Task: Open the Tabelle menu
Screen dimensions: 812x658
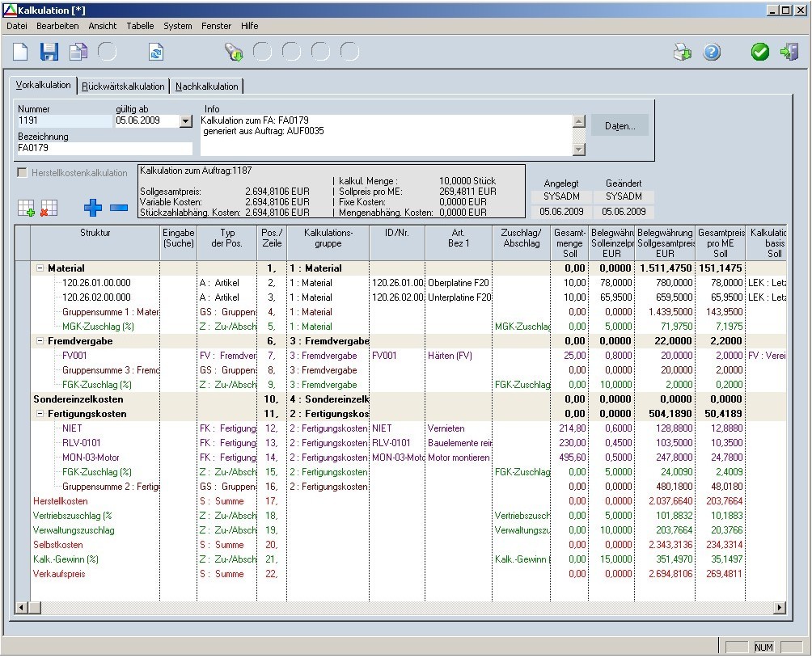Action: click(140, 26)
